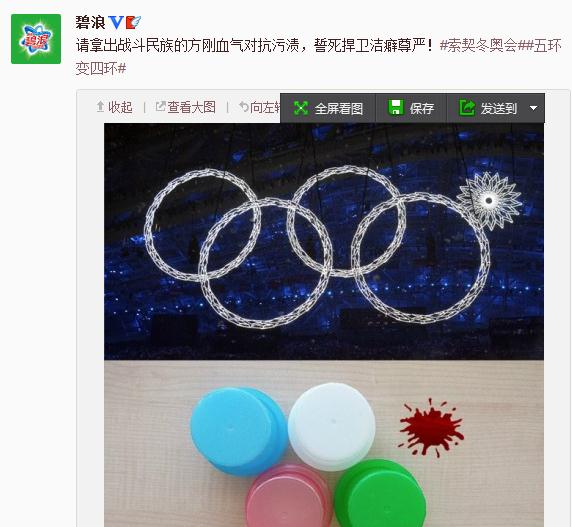Click the rotate-left arrow icon
The image size is (572, 527).
click(243, 107)
